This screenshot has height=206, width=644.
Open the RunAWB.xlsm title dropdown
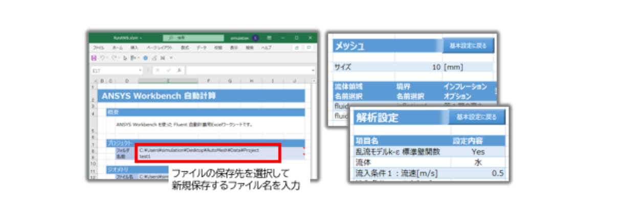[141, 38]
